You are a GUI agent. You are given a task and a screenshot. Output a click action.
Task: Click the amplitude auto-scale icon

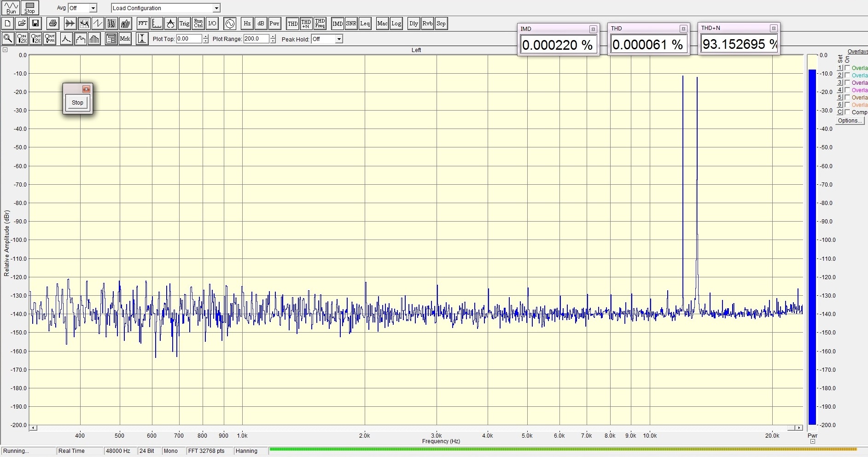[142, 39]
